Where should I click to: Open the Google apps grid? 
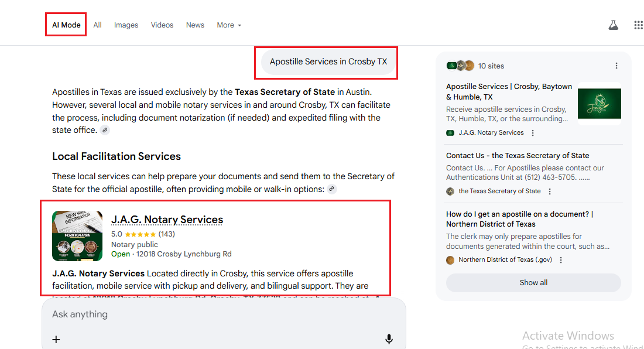click(638, 25)
